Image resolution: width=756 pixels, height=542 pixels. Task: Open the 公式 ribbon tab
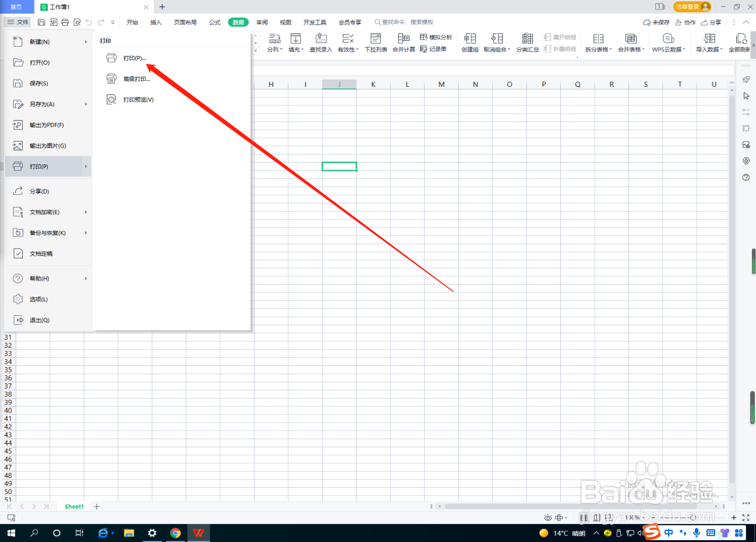pos(215,22)
